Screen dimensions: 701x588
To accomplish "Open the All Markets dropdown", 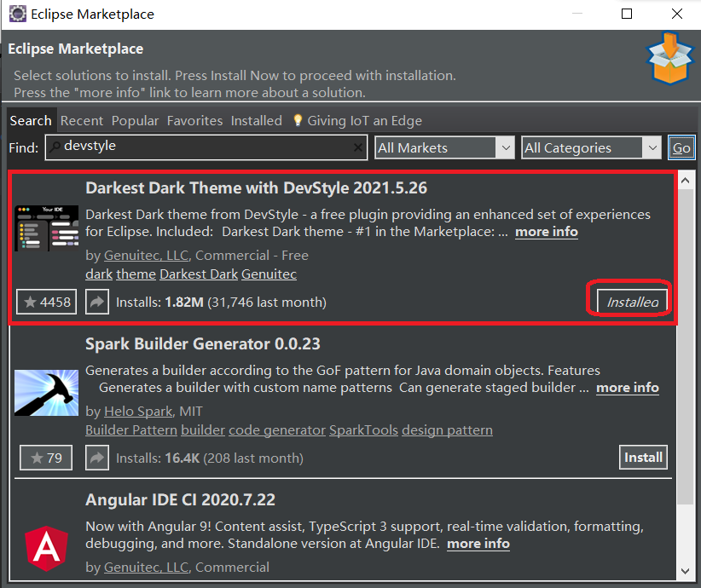I will pyautogui.click(x=504, y=147).
